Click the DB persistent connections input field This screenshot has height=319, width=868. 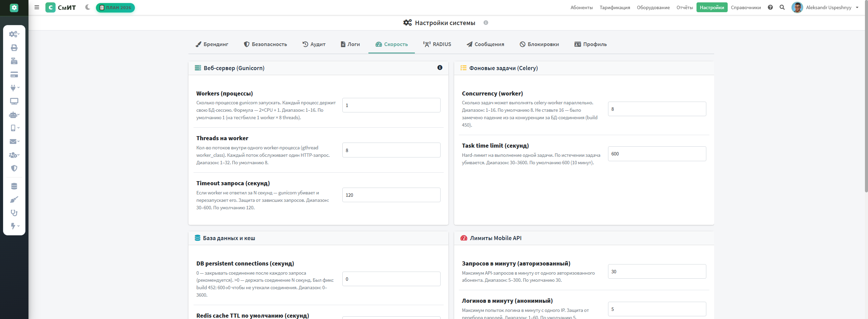point(391,279)
